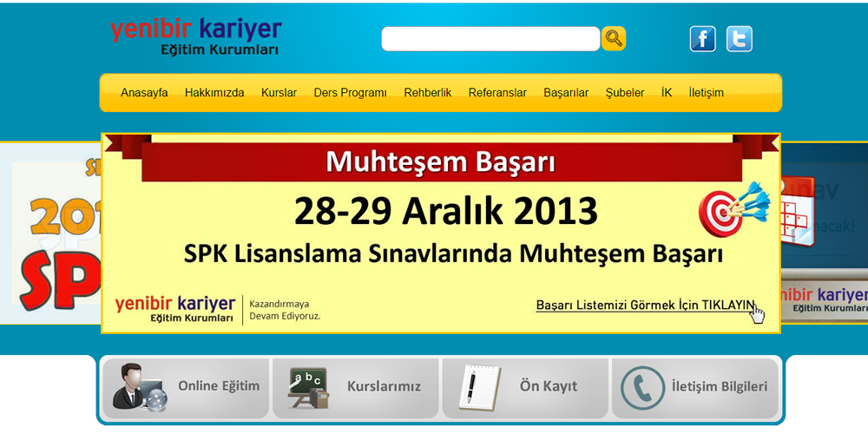868x434 pixels.
Task: Click the previous slide thumbnail showing SPK
Action: pos(50,233)
